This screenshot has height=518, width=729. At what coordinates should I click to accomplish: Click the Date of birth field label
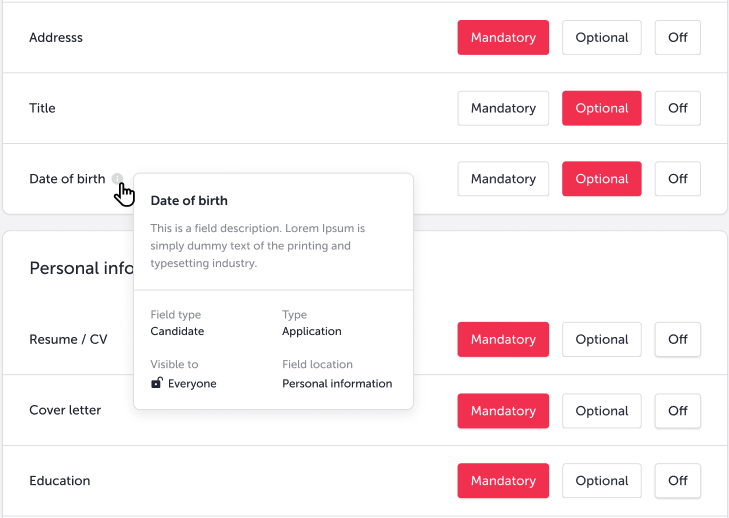67,179
